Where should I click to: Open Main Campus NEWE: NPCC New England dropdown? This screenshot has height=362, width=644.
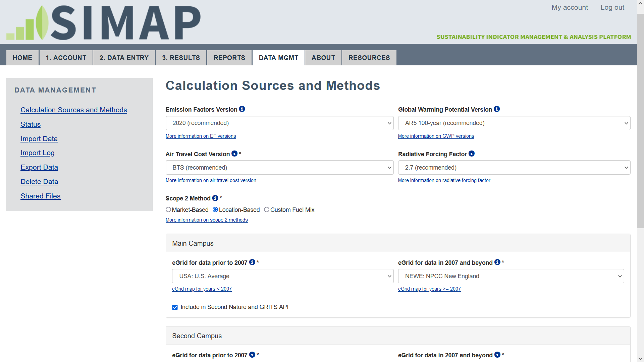pos(511,276)
